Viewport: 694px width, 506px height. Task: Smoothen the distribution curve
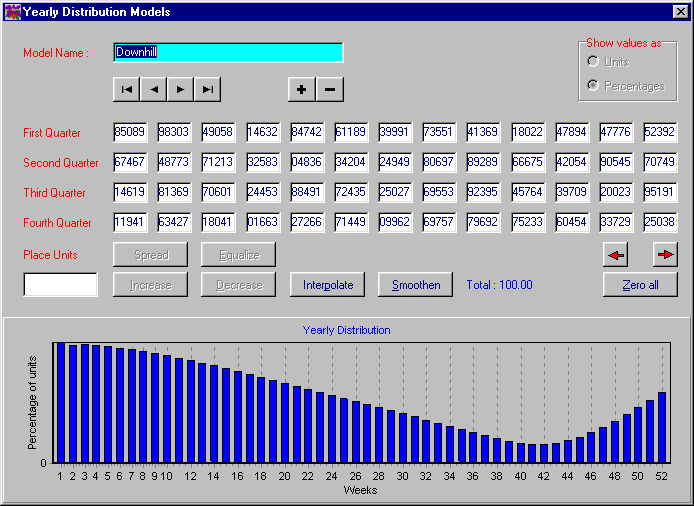tap(416, 285)
